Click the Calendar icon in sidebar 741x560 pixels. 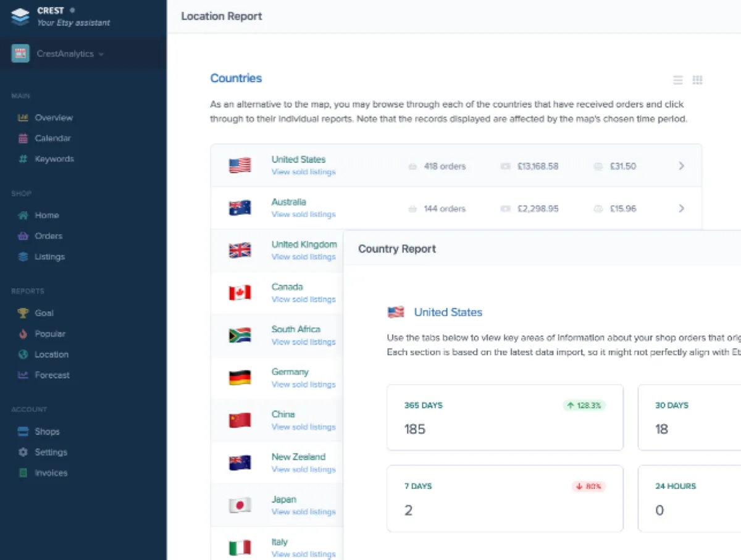23,138
